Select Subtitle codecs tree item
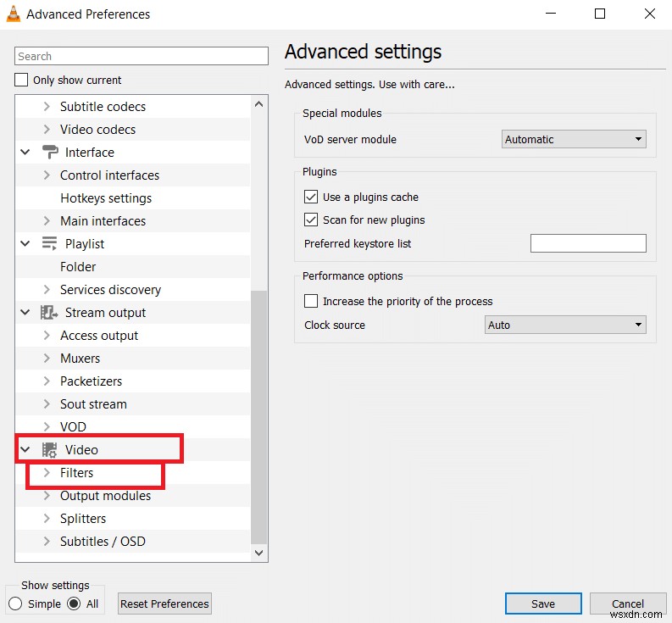672x623 pixels. [x=103, y=106]
